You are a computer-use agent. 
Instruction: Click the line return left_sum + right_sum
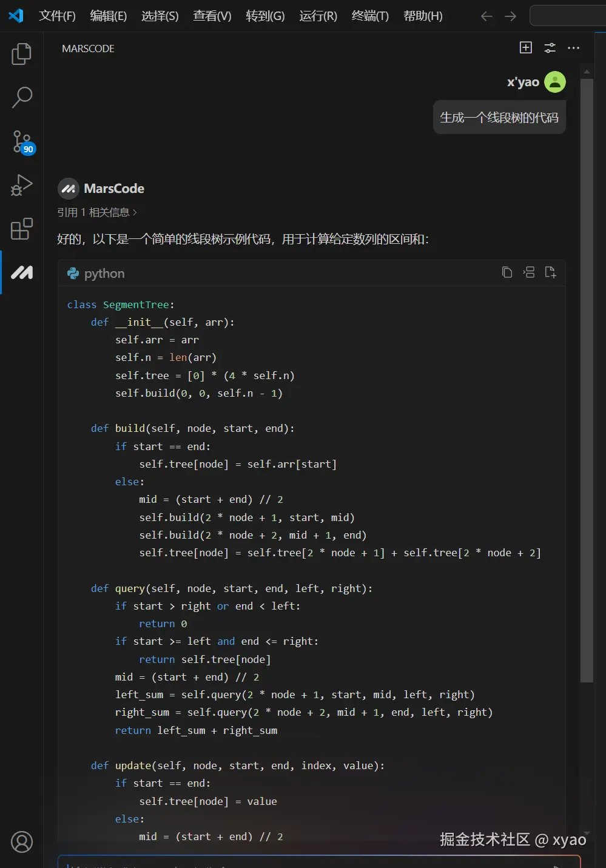[x=196, y=730]
